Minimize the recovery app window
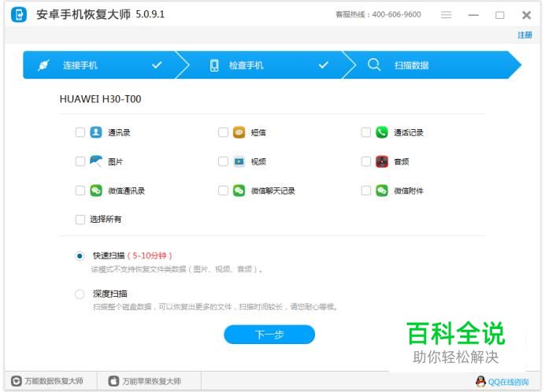The width and height of the screenshot is (545, 392). tap(473, 15)
